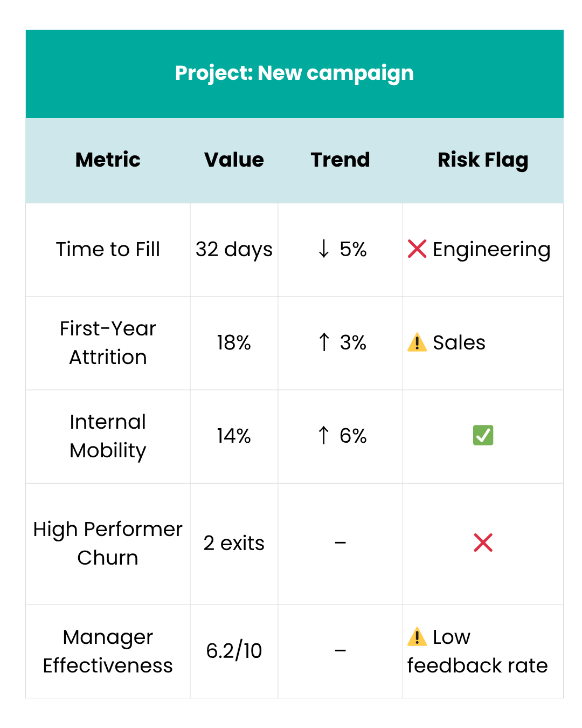The image size is (582, 728).
Task: Click the Manager Effectiveness metric label
Action: click(108, 651)
